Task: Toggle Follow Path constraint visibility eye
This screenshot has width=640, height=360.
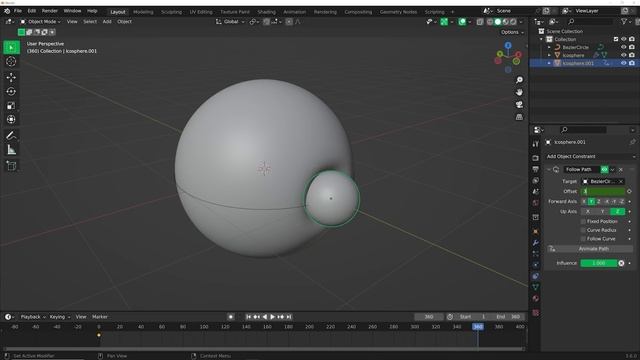Action: 604,169
